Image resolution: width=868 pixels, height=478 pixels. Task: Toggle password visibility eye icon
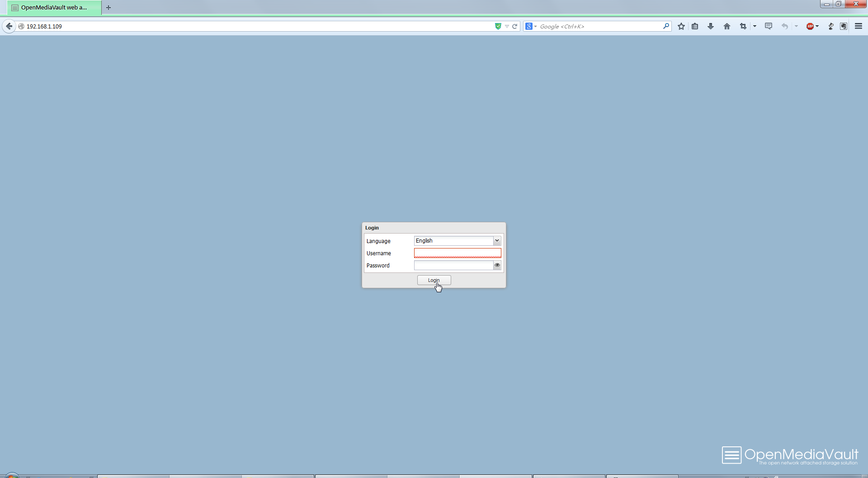pyautogui.click(x=497, y=265)
